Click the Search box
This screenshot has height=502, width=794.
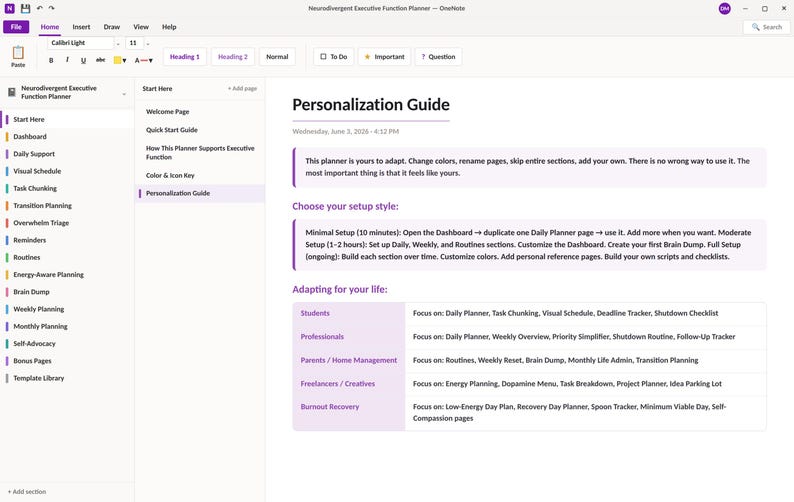[767, 27]
